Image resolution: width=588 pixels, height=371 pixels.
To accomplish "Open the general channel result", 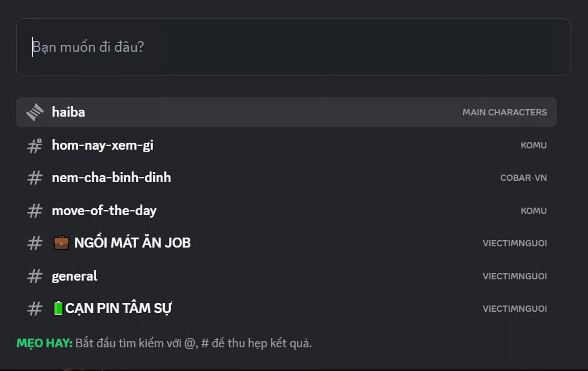I will pos(75,276).
